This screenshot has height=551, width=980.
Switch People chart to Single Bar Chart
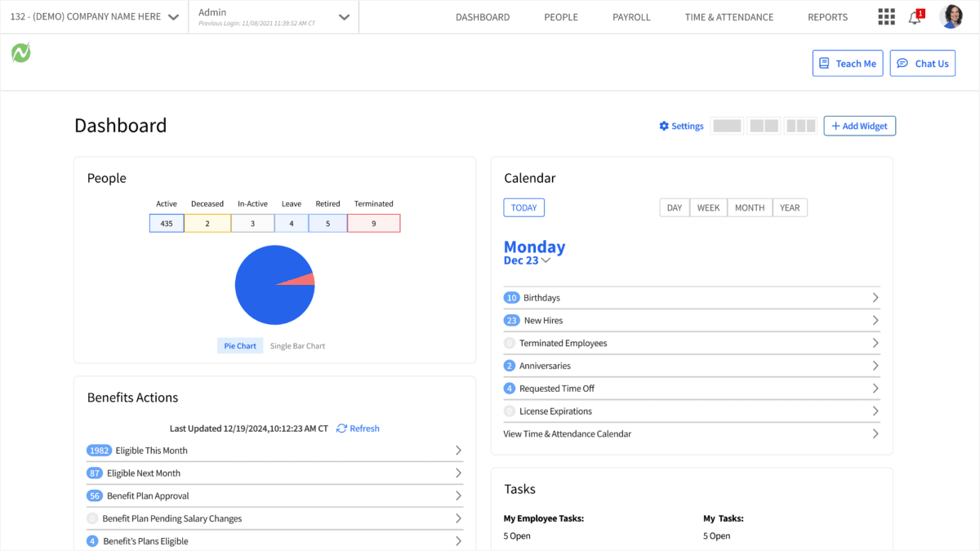296,345
